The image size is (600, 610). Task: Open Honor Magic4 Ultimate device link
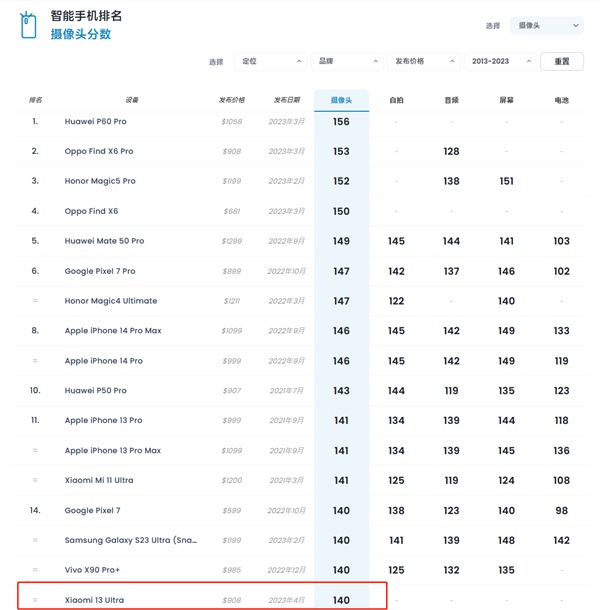(111, 301)
